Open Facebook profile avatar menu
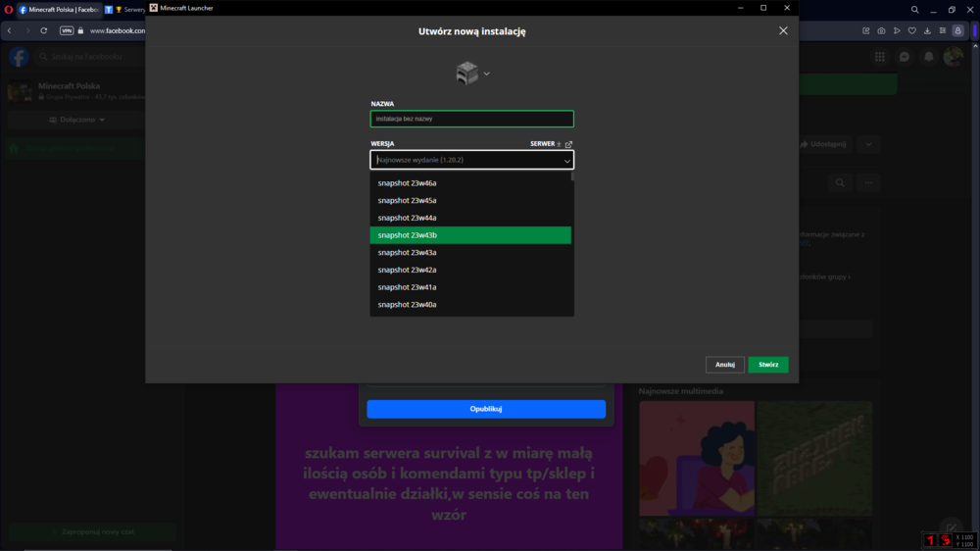Viewport: 980px width, 551px height. tap(954, 57)
